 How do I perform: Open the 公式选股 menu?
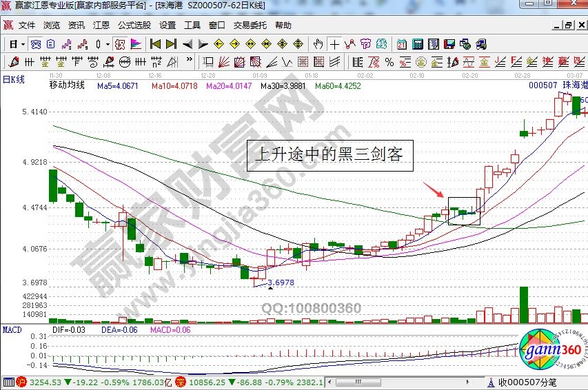pos(134,25)
